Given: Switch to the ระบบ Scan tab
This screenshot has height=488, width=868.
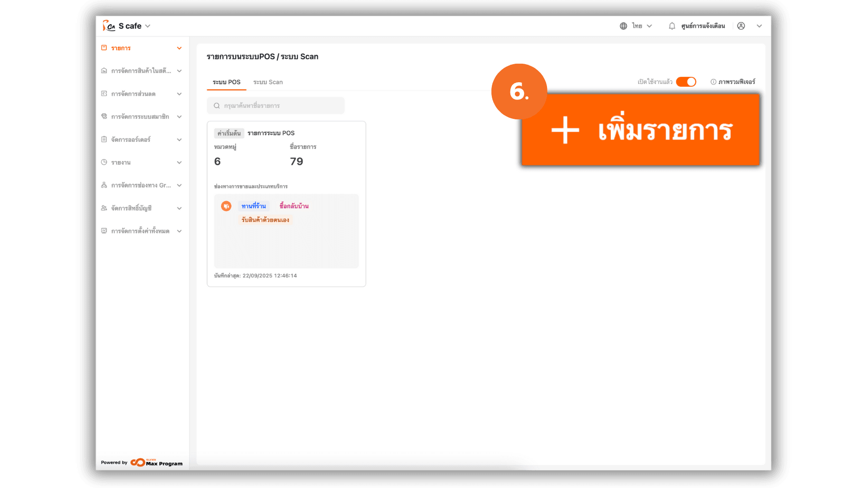Looking at the screenshot, I should pos(268,82).
